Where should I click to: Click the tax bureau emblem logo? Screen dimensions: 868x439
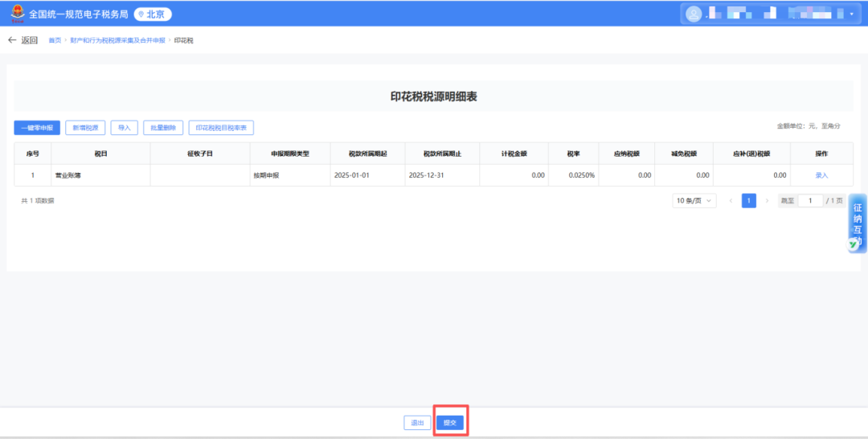[16, 14]
